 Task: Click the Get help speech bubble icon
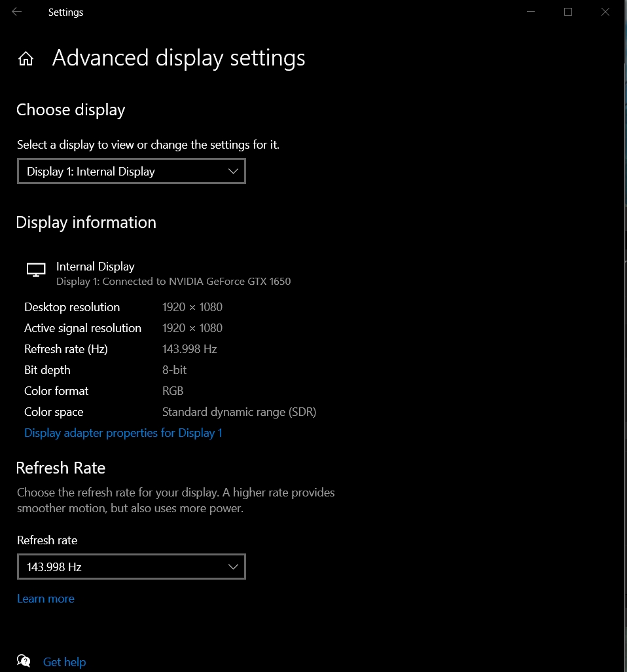[x=24, y=660]
